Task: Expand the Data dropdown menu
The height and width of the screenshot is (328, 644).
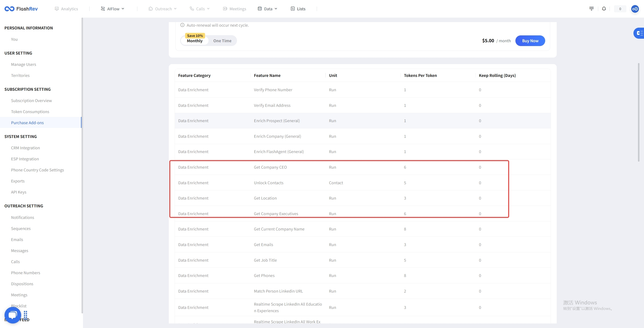Action: pyautogui.click(x=267, y=9)
